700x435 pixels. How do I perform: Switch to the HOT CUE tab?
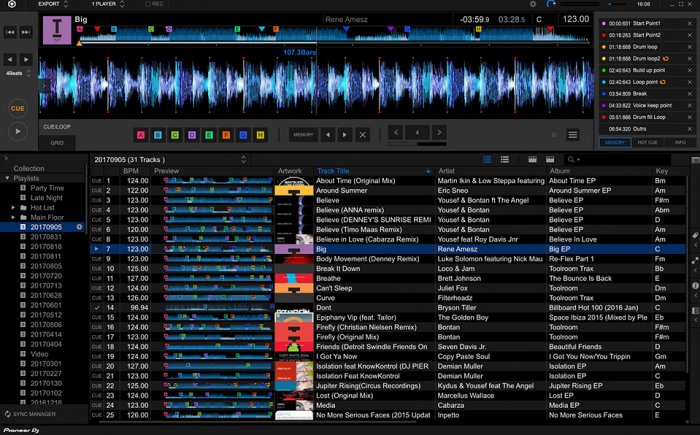click(x=647, y=143)
